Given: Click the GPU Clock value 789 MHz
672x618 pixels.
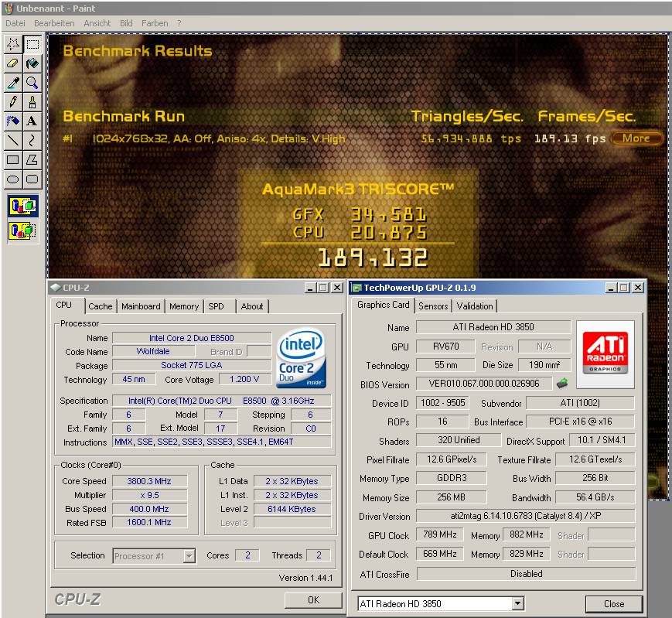Looking at the screenshot, I should (x=440, y=534).
